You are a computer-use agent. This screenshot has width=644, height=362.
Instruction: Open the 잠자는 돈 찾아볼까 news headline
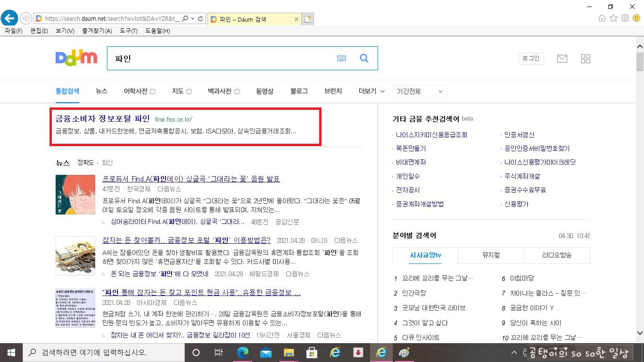pyautogui.click(x=186, y=240)
